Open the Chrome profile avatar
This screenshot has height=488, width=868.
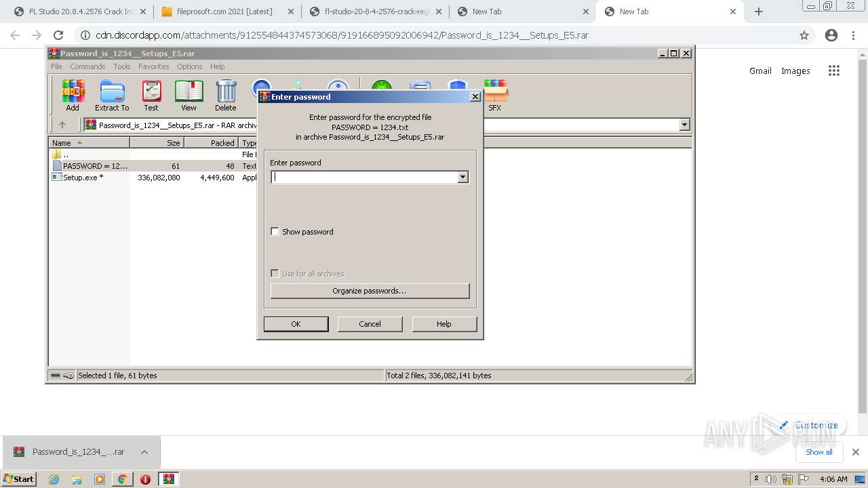[x=831, y=35]
